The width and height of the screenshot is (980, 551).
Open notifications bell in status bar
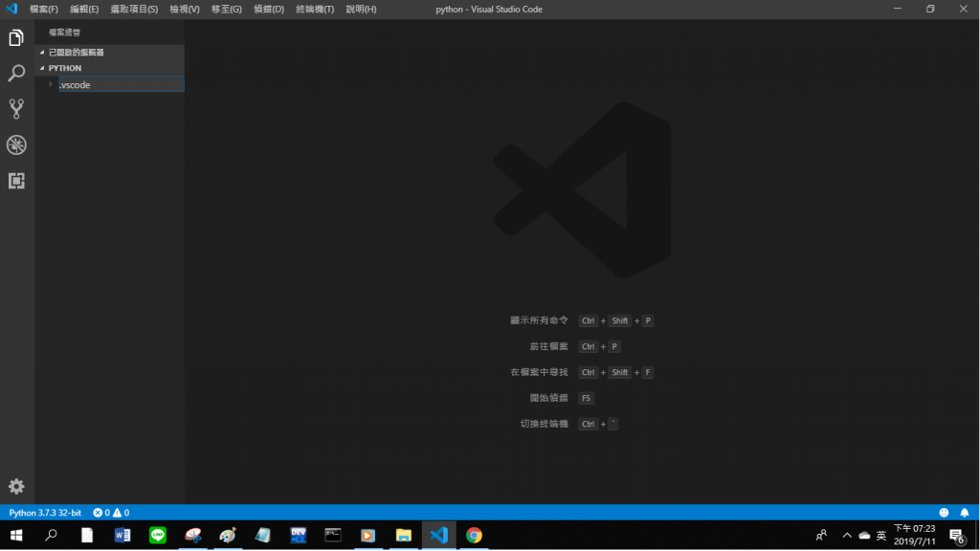(965, 513)
